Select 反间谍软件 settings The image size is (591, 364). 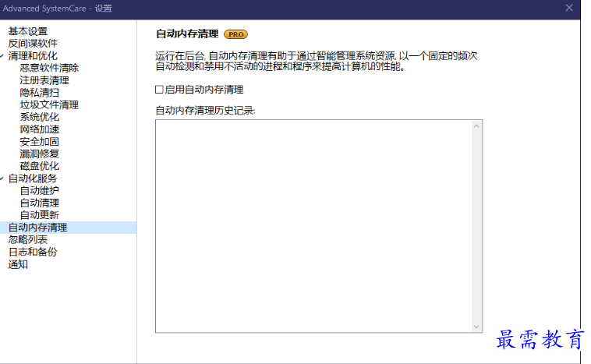tap(33, 44)
